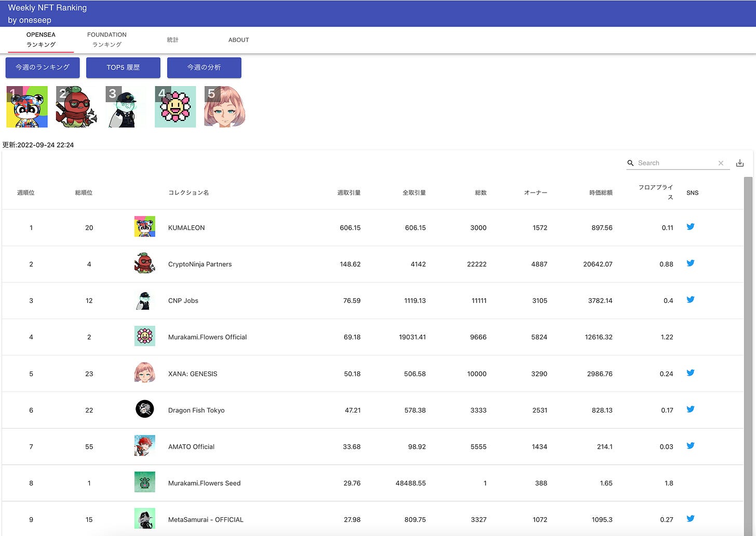The height and width of the screenshot is (536, 756).
Task: Click Dragon Fish Tokyo collection name
Action: (x=196, y=410)
